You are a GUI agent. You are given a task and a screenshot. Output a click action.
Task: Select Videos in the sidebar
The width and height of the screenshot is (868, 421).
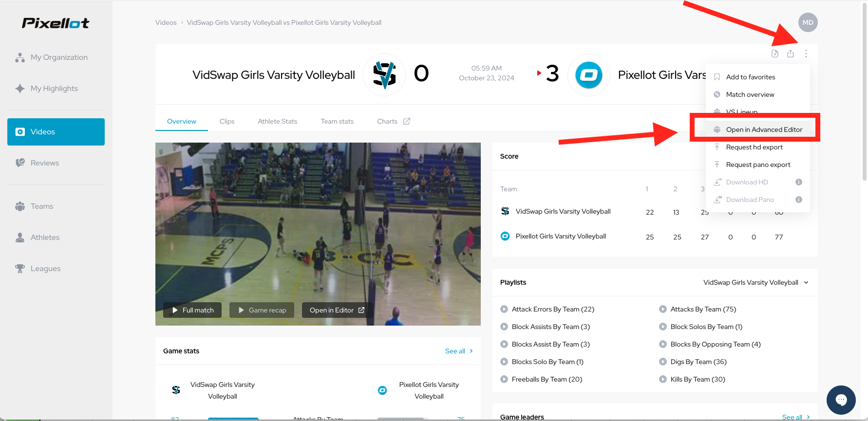(56, 132)
